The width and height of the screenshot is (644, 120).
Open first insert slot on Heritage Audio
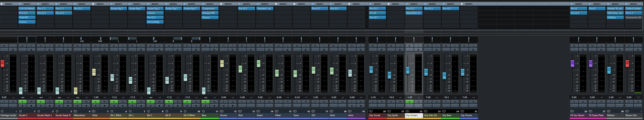coord(9,9)
